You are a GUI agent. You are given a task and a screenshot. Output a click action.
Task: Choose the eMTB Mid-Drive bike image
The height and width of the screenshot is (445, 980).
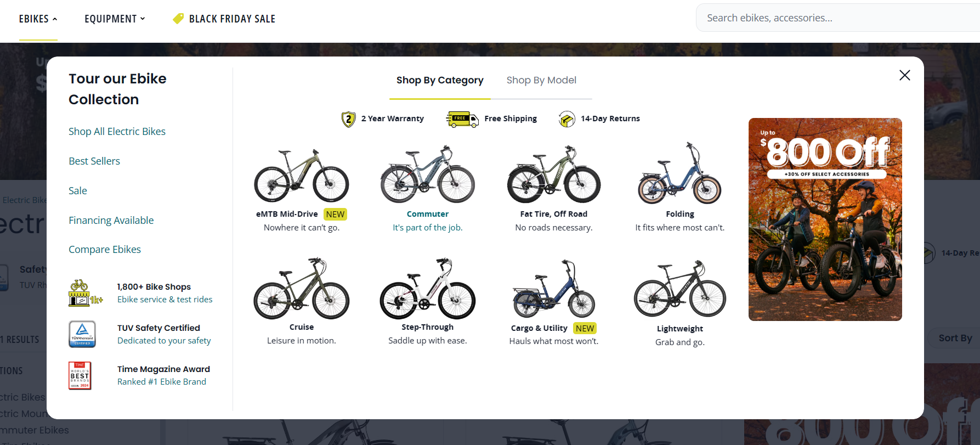coord(301,176)
